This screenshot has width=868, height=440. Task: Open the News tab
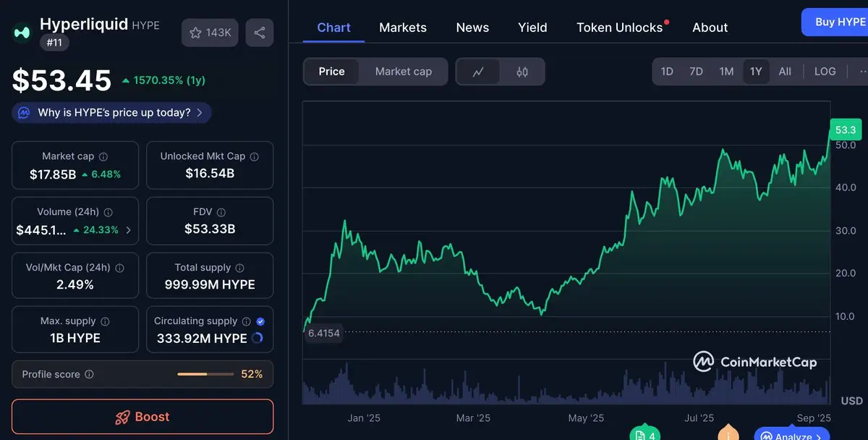pos(472,27)
